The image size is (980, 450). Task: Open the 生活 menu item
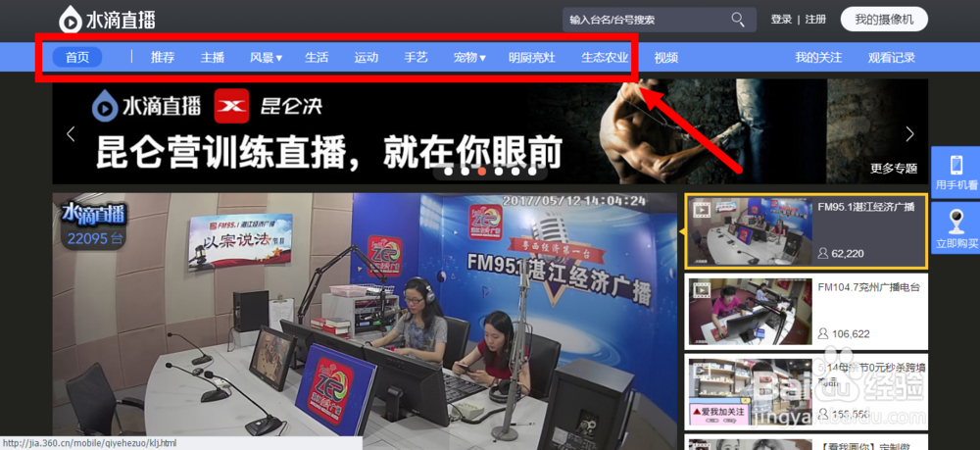pyautogui.click(x=317, y=58)
